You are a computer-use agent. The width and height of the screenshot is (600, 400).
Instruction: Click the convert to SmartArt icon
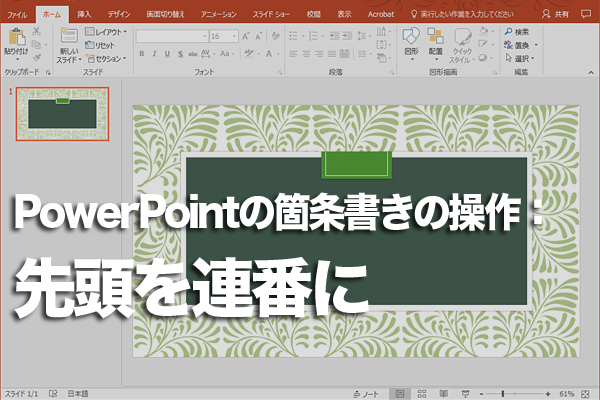384,58
